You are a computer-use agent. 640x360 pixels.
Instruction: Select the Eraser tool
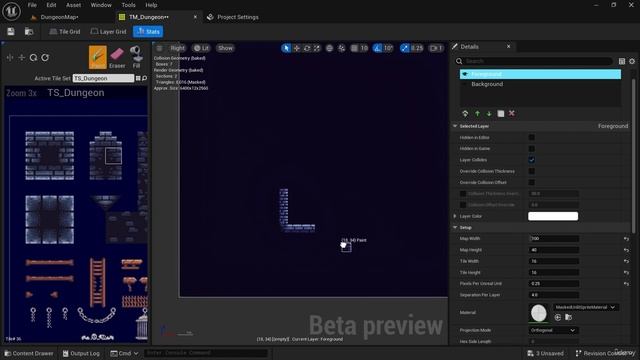[x=117, y=57]
